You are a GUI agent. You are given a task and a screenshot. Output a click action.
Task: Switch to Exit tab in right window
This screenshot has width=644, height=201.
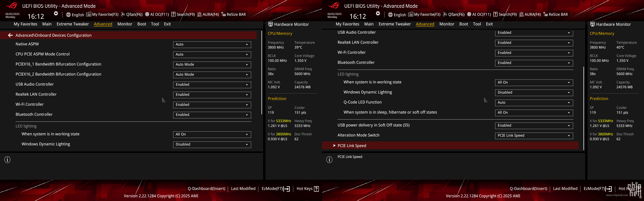click(489, 24)
